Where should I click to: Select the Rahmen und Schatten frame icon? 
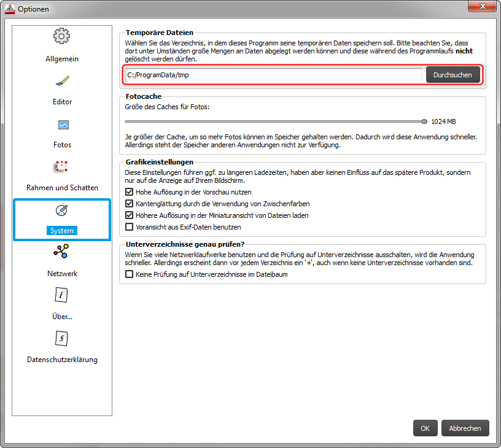61,166
